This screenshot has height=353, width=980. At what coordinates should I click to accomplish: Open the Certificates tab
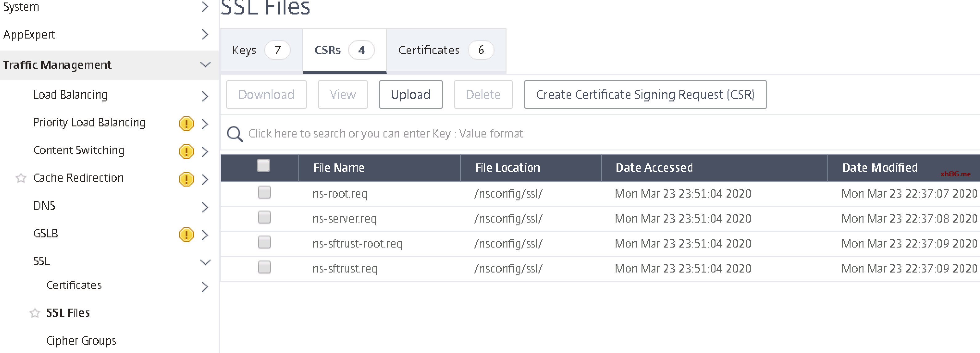click(x=445, y=50)
